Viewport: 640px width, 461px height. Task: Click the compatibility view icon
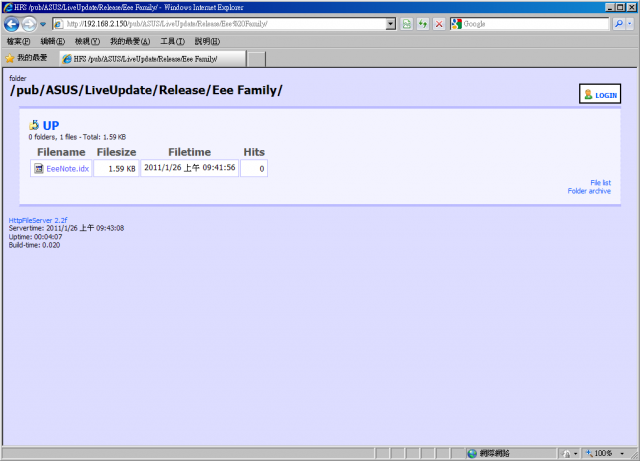pyautogui.click(x=407, y=24)
